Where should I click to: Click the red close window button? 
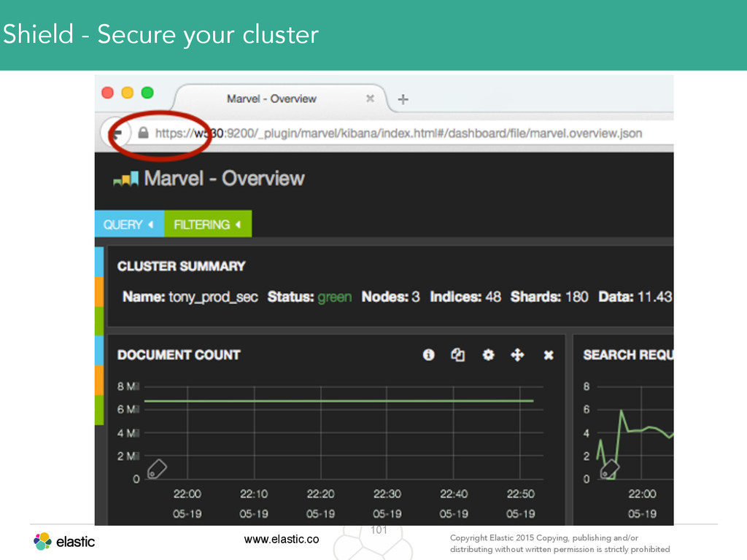[x=108, y=93]
